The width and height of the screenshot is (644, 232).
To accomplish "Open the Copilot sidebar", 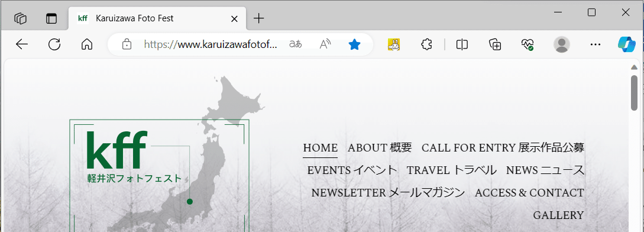I will coord(626,44).
